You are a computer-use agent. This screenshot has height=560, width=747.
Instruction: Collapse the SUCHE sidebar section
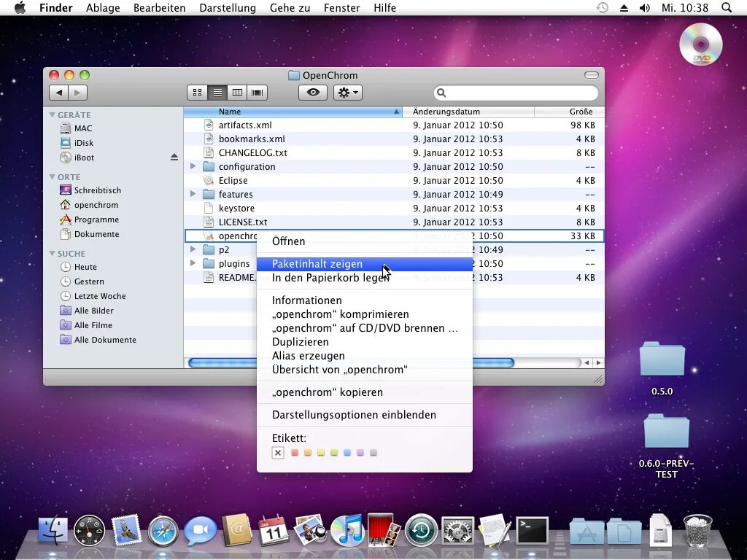tap(52, 253)
